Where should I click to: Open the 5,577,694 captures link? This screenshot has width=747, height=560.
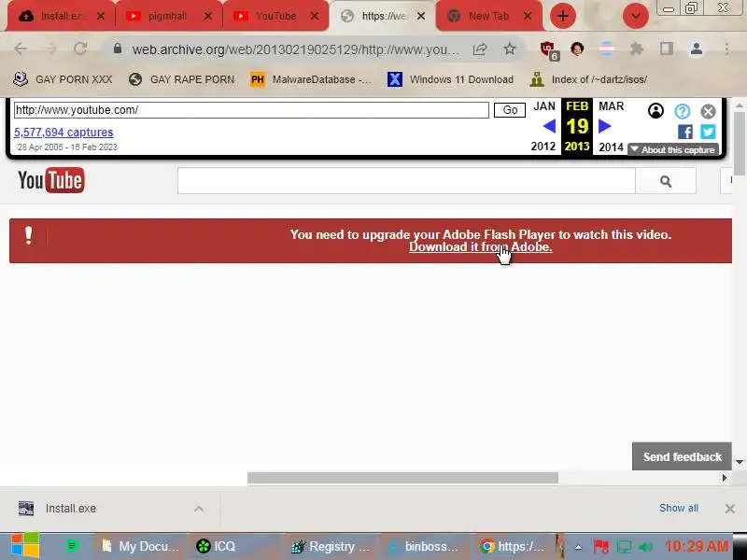click(x=63, y=133)
